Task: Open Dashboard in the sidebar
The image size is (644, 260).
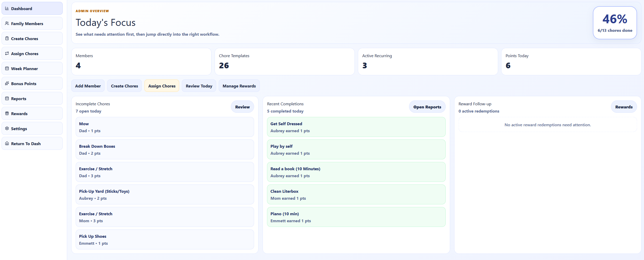Action: [x=32, y=9]
